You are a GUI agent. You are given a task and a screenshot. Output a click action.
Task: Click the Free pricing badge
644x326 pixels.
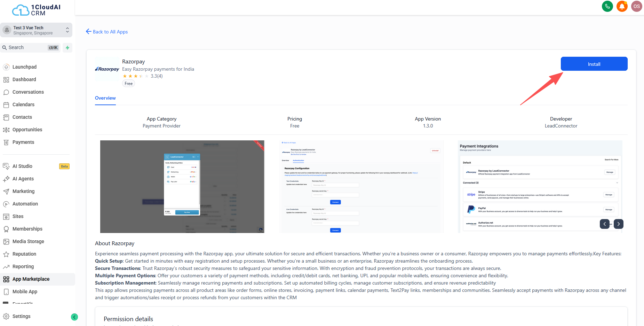point(129,84)
